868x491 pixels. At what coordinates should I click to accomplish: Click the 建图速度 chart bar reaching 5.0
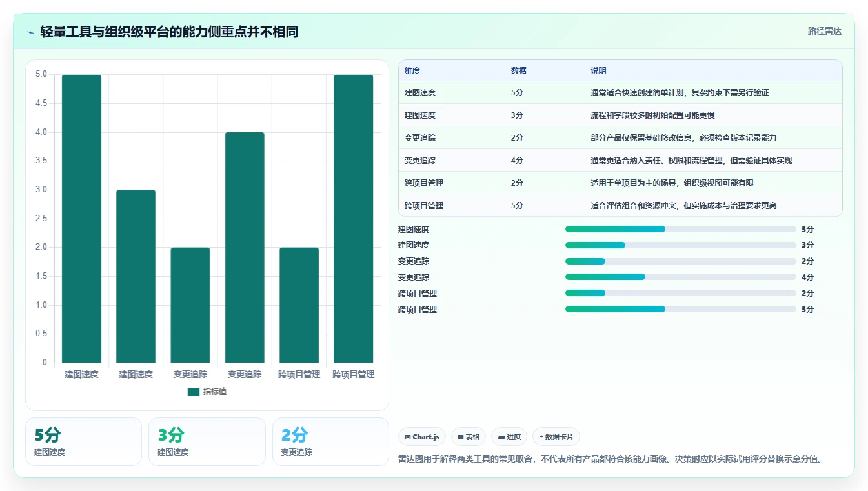(x=81, y=219)
